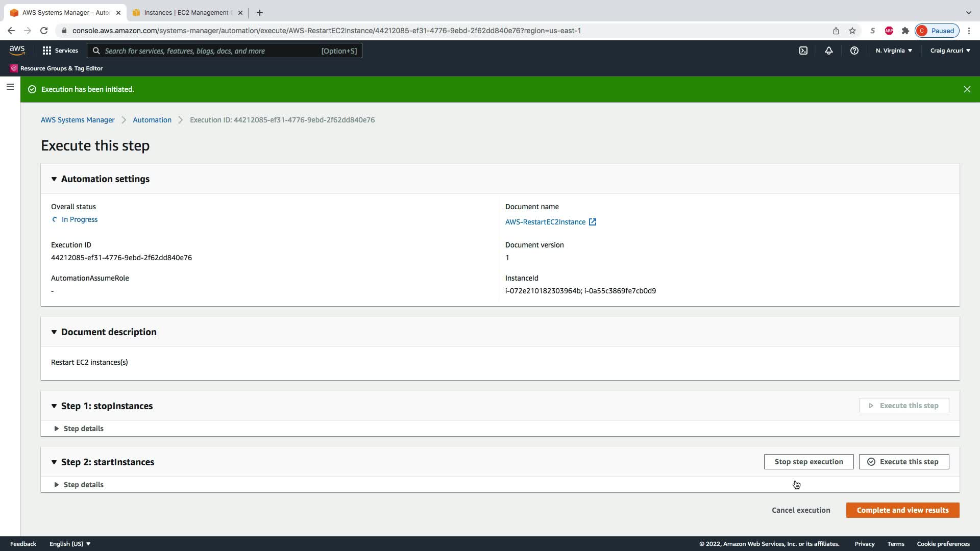Click Complete and view results button
This screenshot has height=551, width=980.
click(902, 510)
